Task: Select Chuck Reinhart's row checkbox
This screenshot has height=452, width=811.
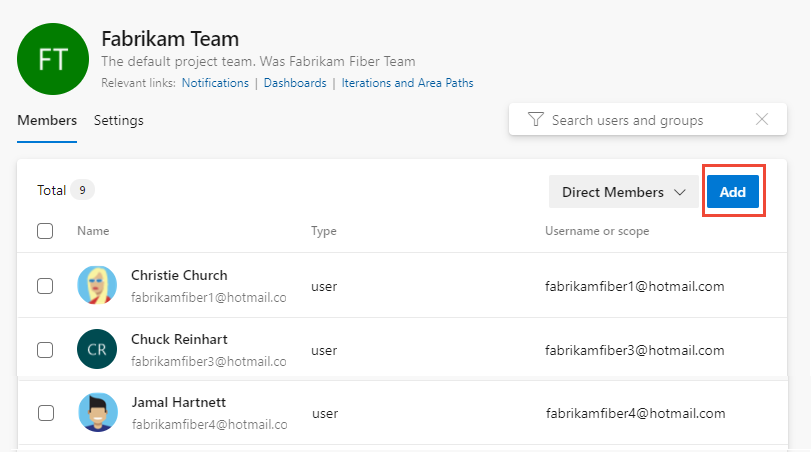Action: point(45,350)
